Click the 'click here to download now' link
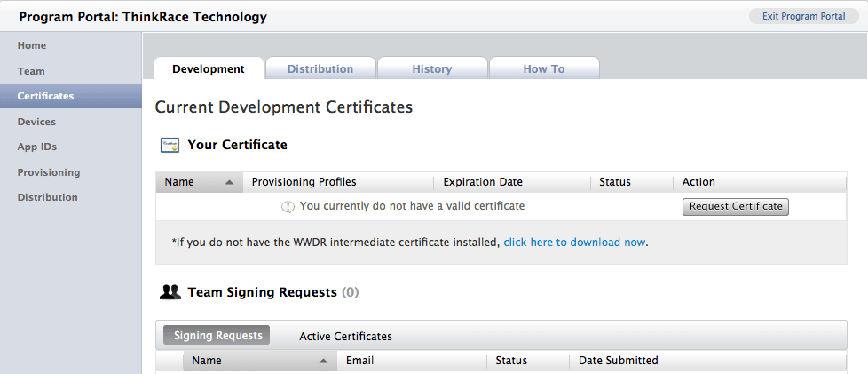868x374 pixels. coord(574,243)
